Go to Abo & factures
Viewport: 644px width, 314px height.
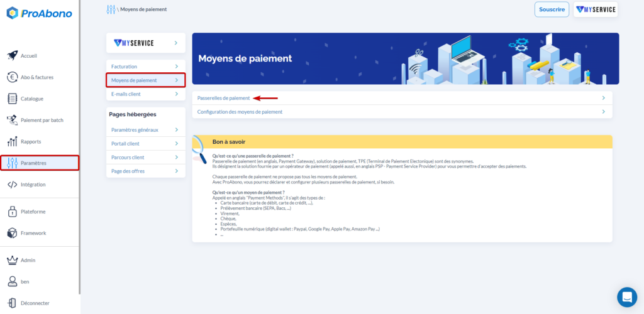click(x=37, y=77)
